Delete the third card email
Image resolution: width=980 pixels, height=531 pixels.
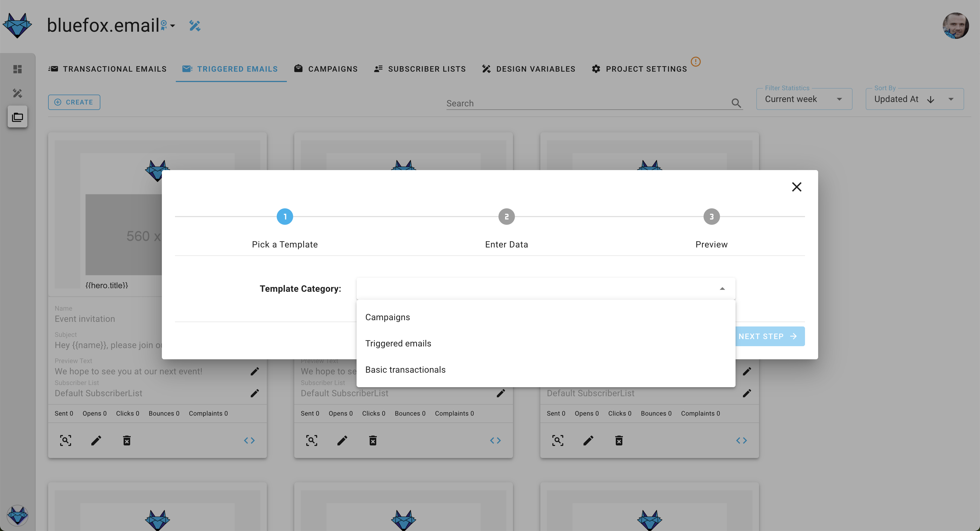[619, 440]
